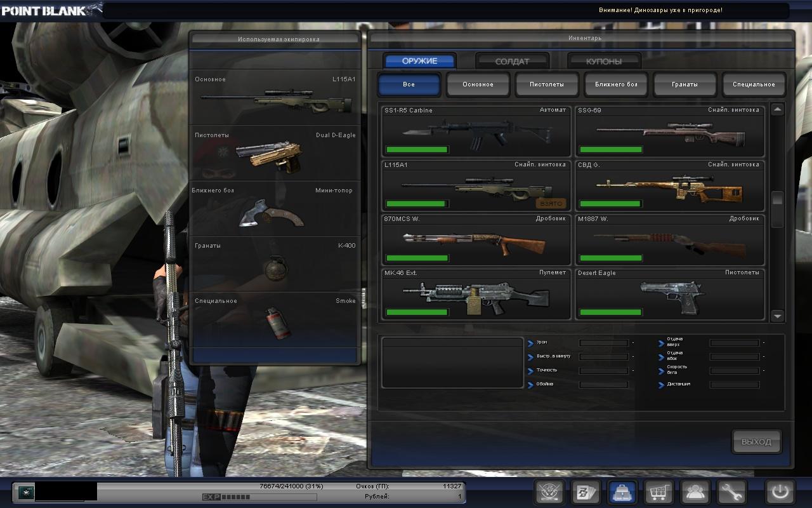Show only Ближнего боя weapons
The height and width of the screenshot is (508, 812).
(x=615, y=84)
